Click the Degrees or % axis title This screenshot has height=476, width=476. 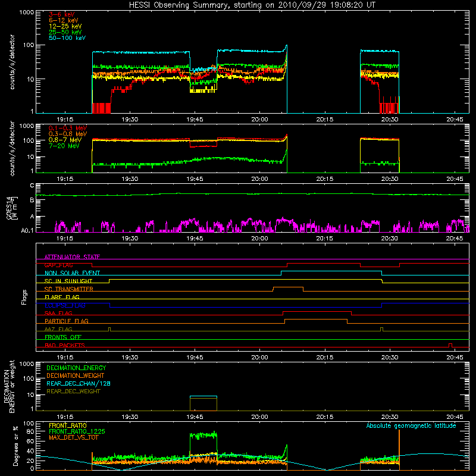(x=15, y=446)
